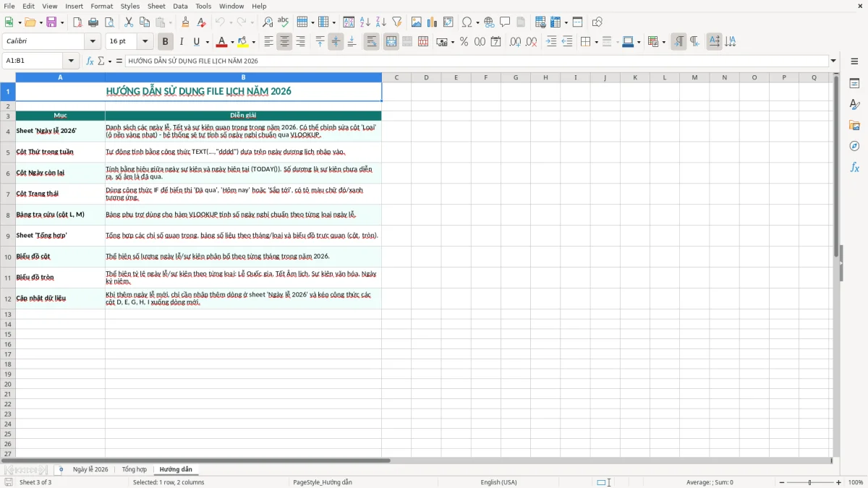Open Font Color dropdown arrow
This screenshot has height=488, width=868.
point(232,42)
